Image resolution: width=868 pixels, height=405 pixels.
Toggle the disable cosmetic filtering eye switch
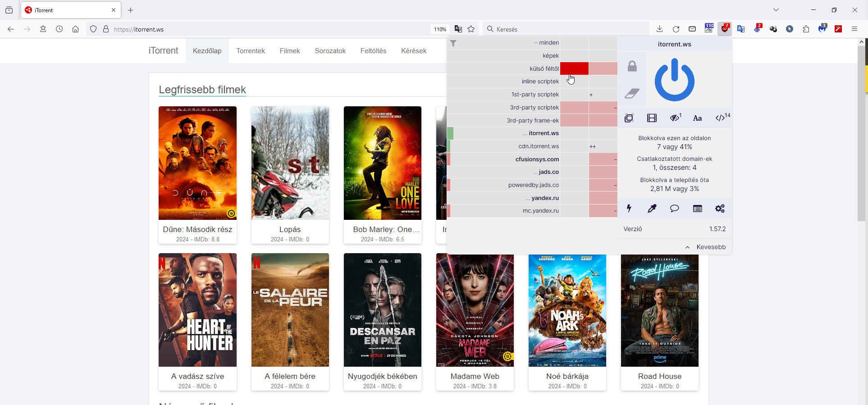point(675,118)
